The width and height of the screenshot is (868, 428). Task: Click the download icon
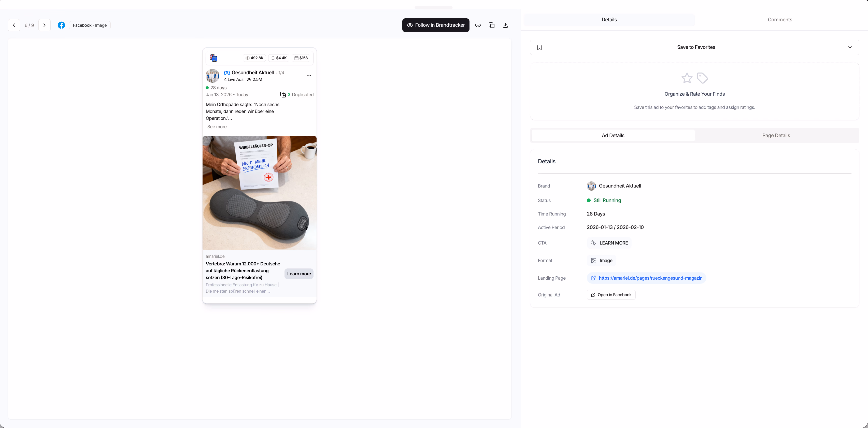[505, 25]
